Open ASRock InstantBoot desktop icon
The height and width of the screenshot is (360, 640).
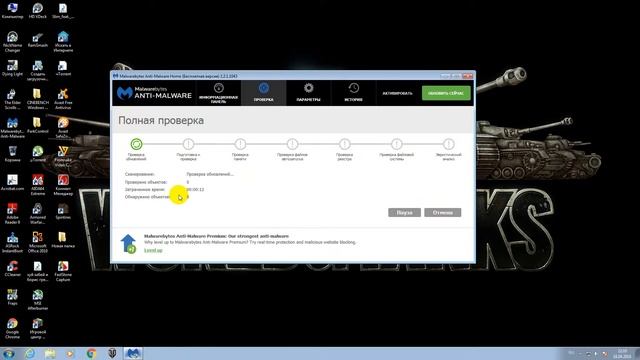coord(12,242)
